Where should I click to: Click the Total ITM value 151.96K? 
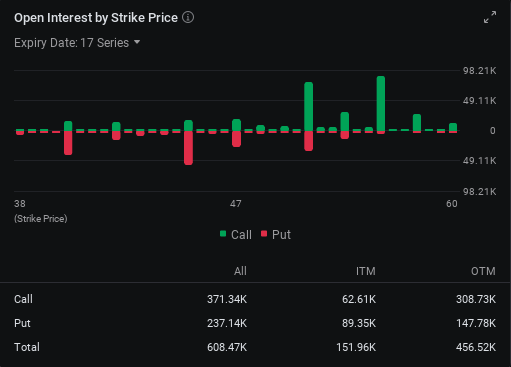coord(356,347)
